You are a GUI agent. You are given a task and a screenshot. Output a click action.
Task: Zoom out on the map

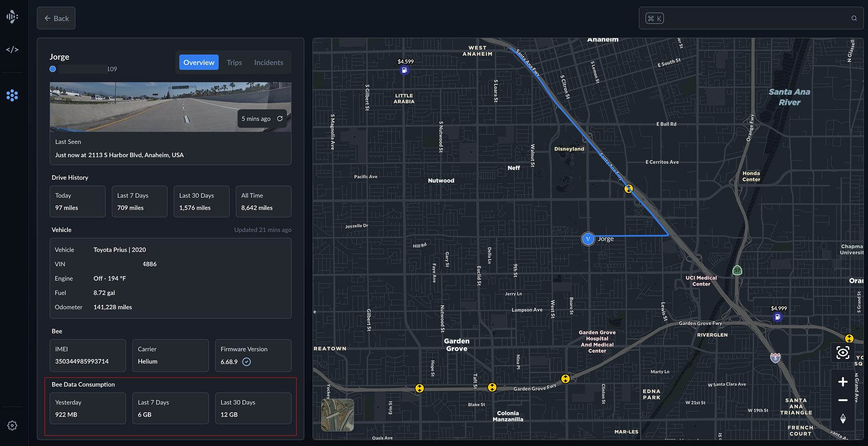842,400
